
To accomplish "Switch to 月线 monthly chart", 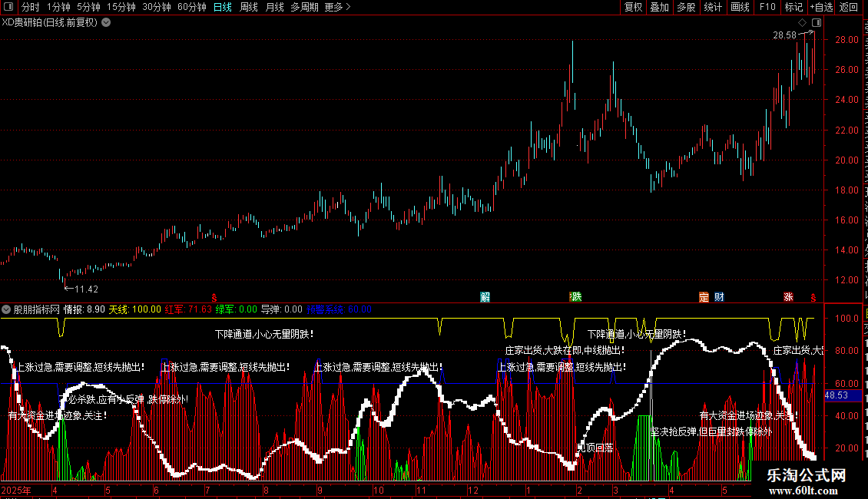I will (274, 7).
